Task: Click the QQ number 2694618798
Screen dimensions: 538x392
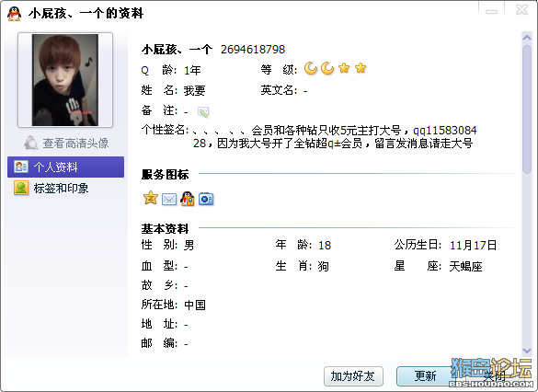Action: tap(253, 50)
